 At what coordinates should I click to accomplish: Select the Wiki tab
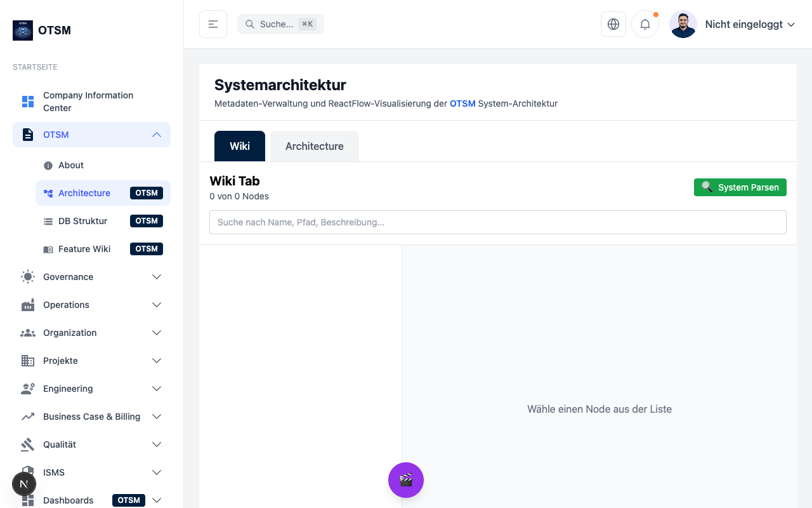pyautogui.click(x=240, y=146)
